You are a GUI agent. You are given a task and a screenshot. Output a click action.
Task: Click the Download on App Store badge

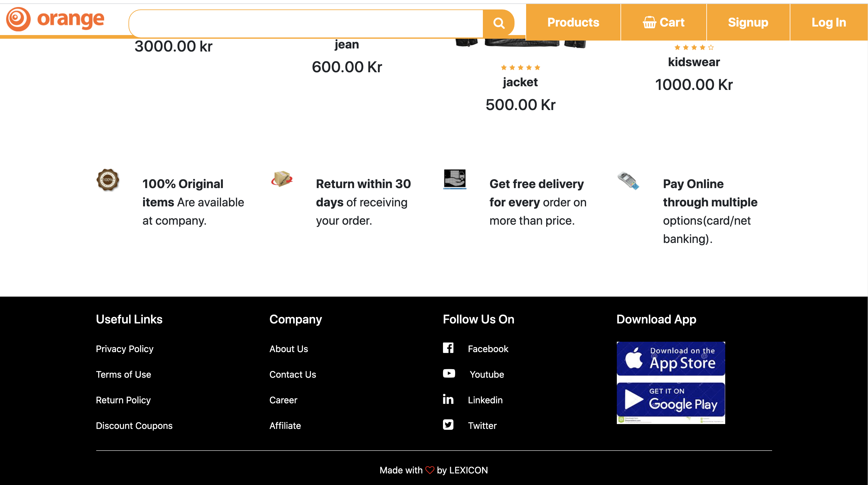point(670,358)
